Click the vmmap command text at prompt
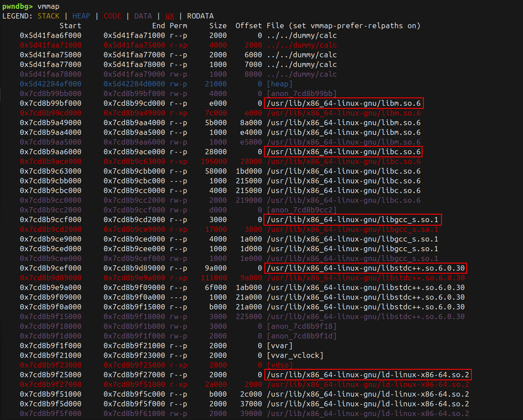The image size is (523, 420). 48,7
